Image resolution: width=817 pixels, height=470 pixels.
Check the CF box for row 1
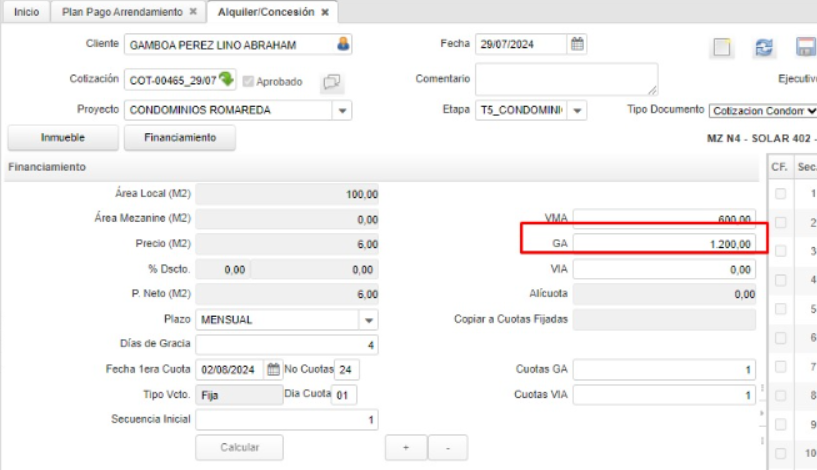coord(780,193)
